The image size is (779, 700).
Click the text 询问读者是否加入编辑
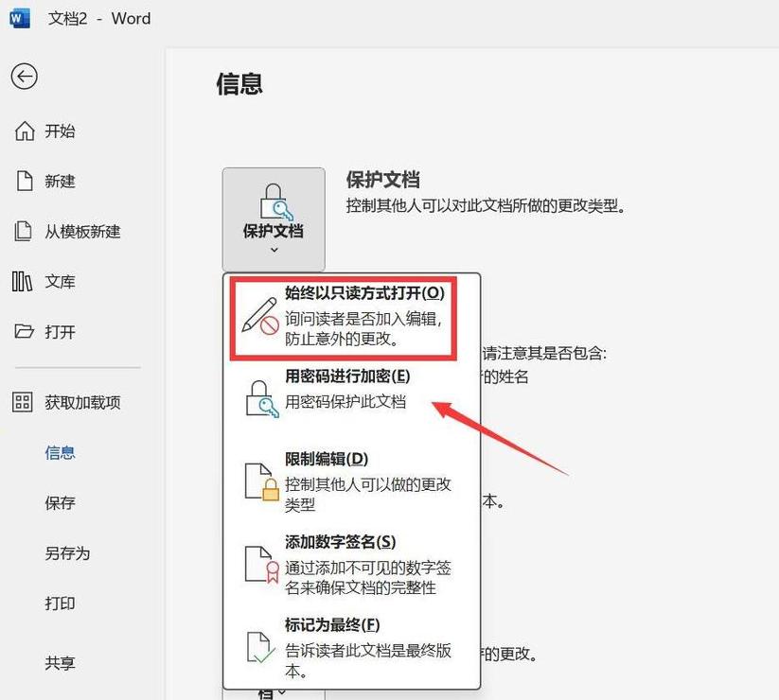tap(363, 318)
